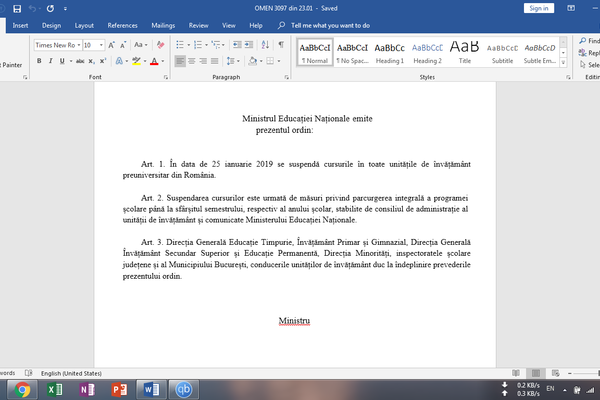Viewport: 600px width, 400px height.
Task: Increase paragraph indent
Action: pyautogui.click(x=249, y=45)
